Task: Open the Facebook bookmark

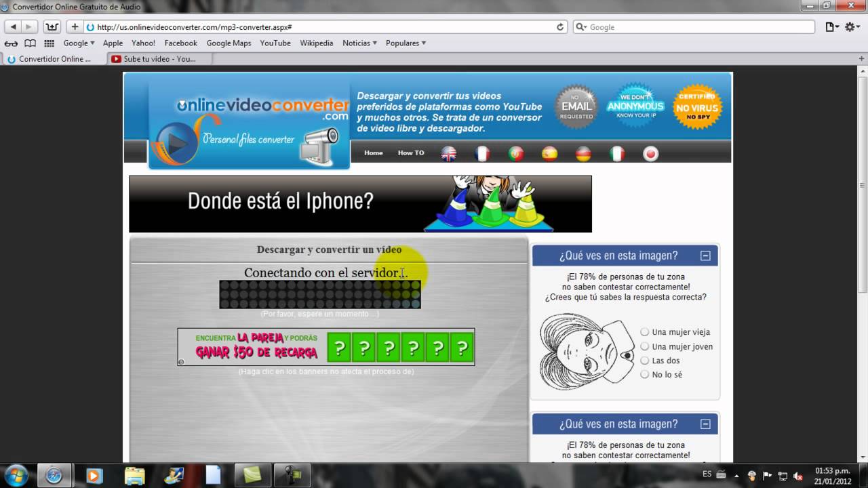Action: [x=181, y=43]
